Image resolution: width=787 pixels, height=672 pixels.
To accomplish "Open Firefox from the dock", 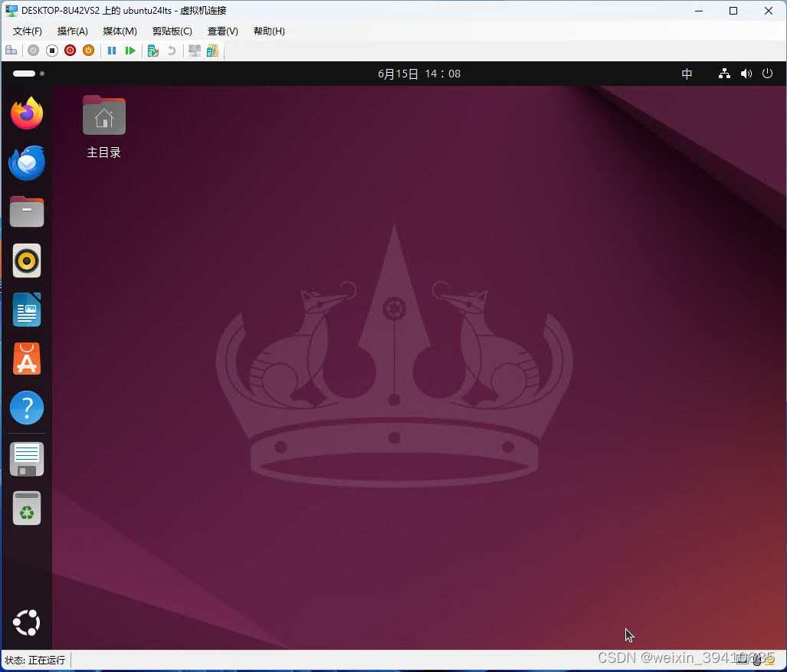I will (x=26, y=113).
